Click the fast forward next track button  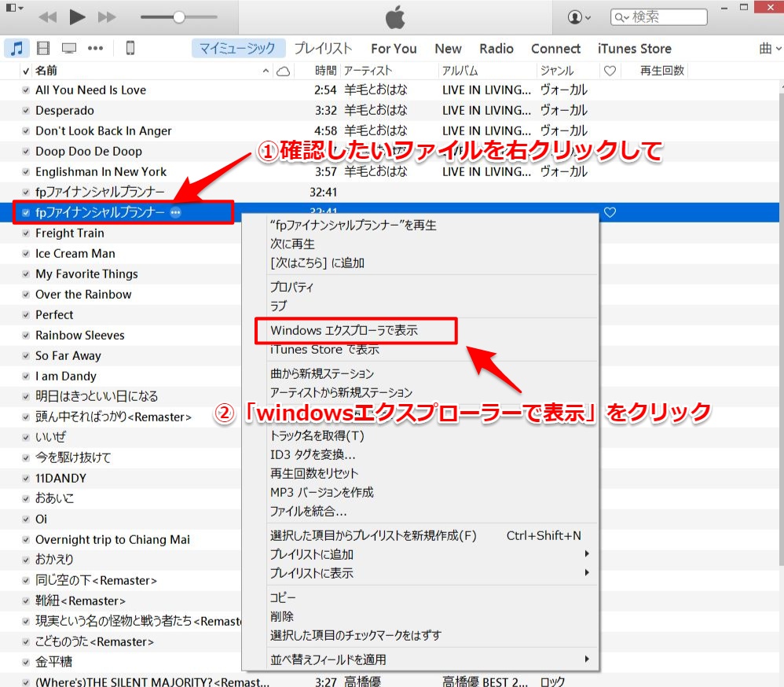(107, 17)
